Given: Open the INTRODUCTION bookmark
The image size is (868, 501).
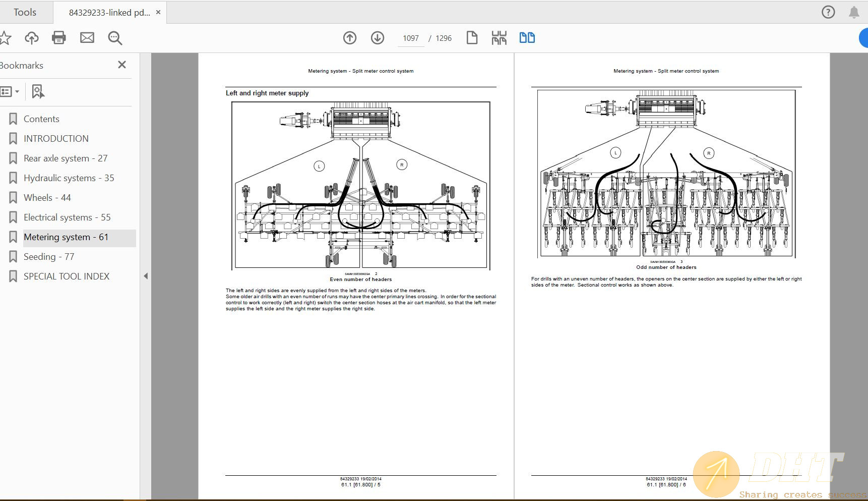Looking at the screenshot, I should pos(56,139).
